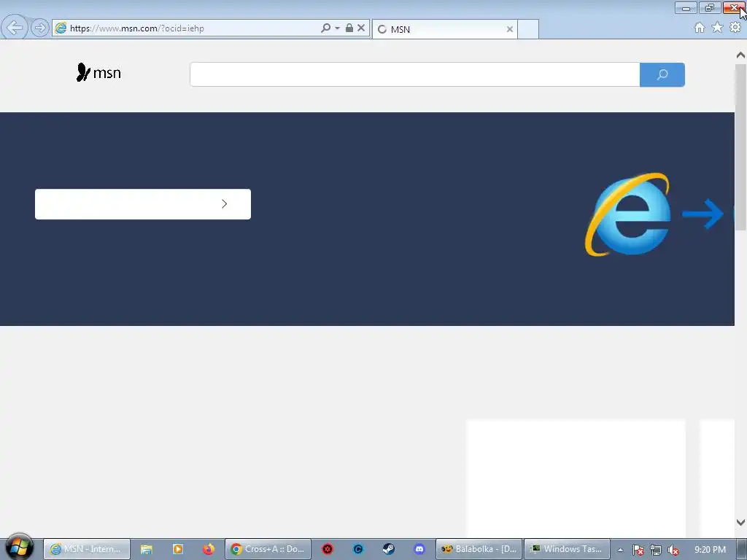Open Windows Explorer folder taskbar icon
747x560 pixels.
[146, 549]
